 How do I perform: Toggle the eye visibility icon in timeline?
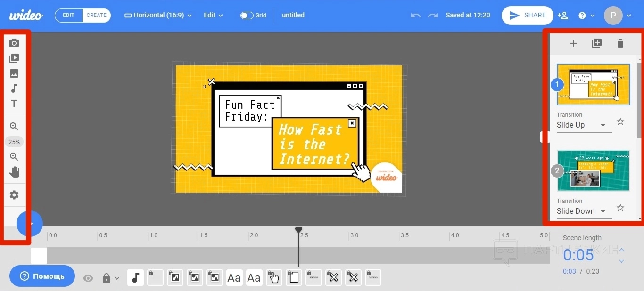pyautogui.click(x=88, y=278)
